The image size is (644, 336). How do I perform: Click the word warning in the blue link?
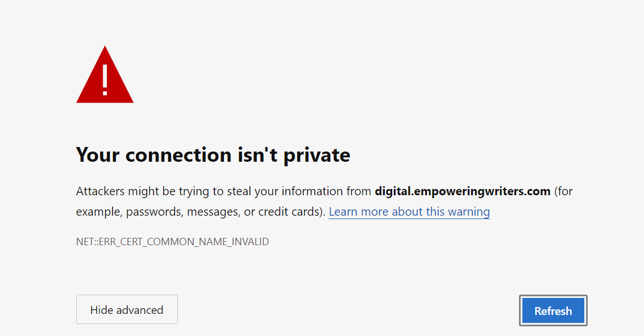[x=468, y=212]
